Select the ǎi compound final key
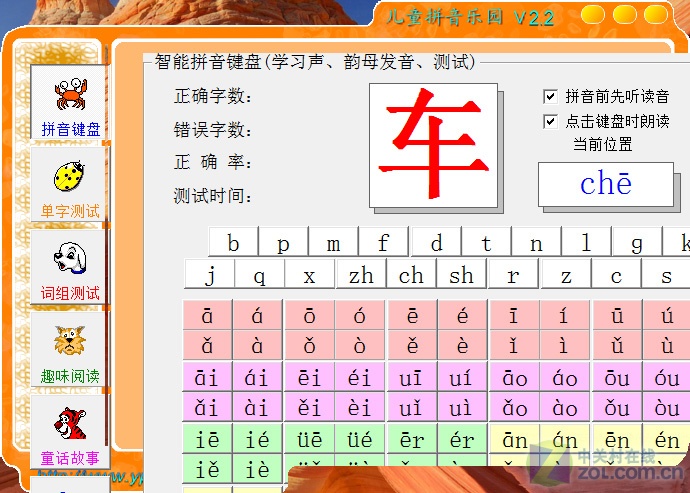Image resolution: width=690 pixels, height=493 pixels. tap(207, 407)
